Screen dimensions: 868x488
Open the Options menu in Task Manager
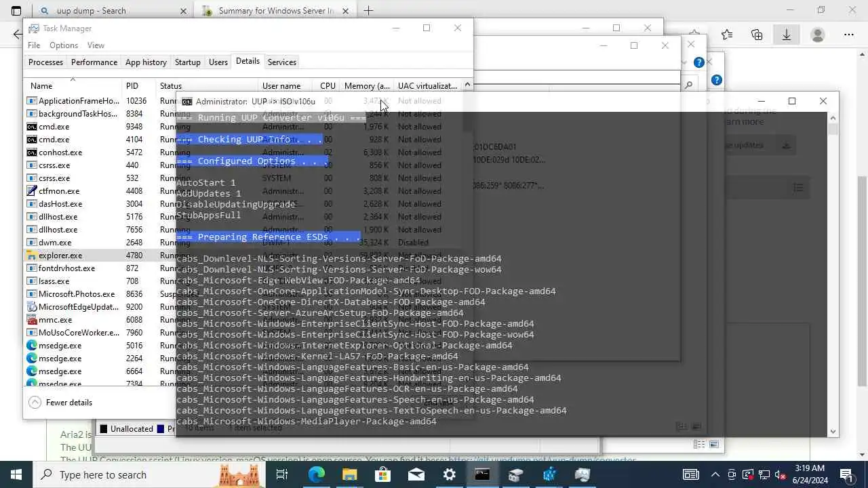coord(64,45)
